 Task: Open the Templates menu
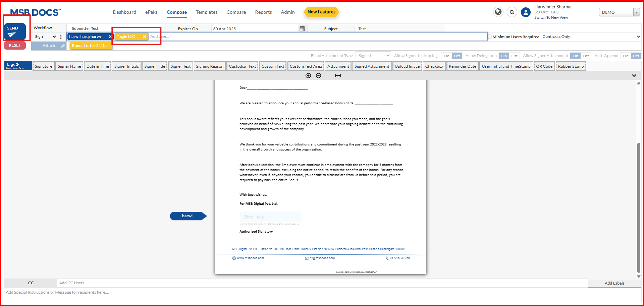pyautogui.click(x=207, y=12)
